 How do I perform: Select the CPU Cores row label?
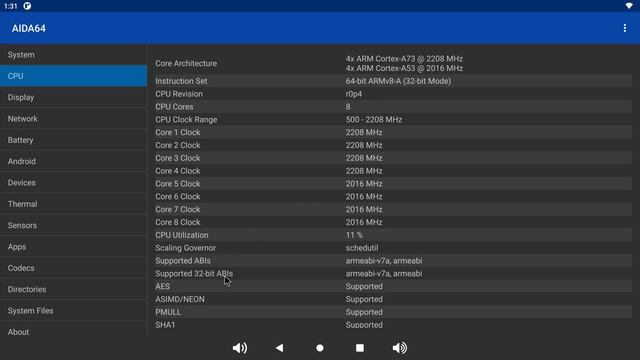pyautogui.click(x=174, y=107)
